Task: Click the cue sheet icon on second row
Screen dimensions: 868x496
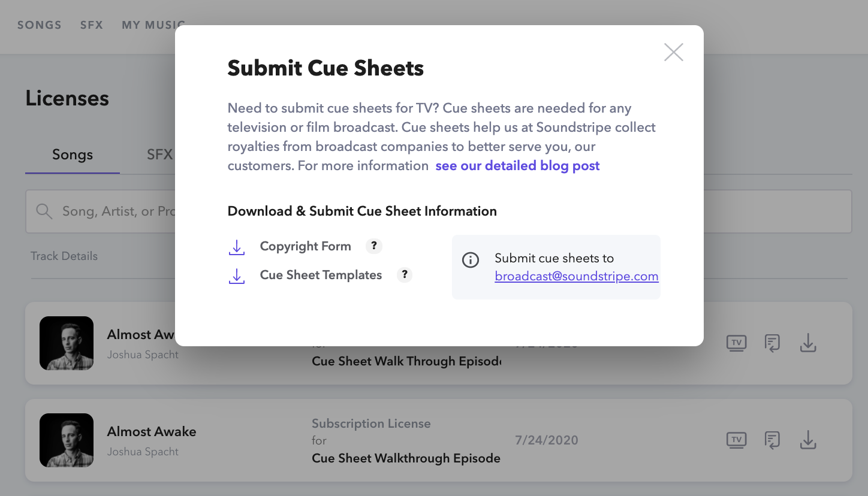Action: point(772,440)
